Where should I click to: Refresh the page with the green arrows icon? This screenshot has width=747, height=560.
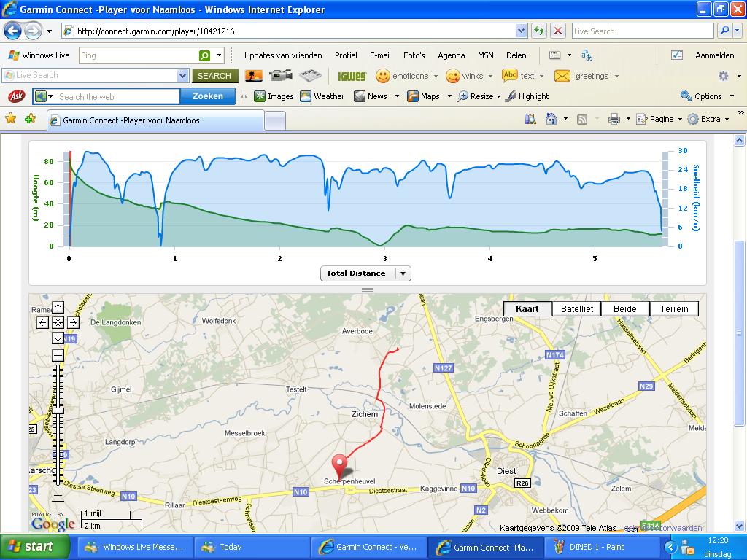tap(539, 31)
